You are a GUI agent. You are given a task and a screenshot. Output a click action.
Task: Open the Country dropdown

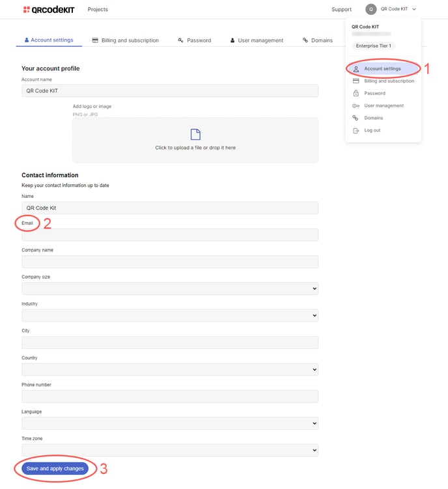click(170, 370)
